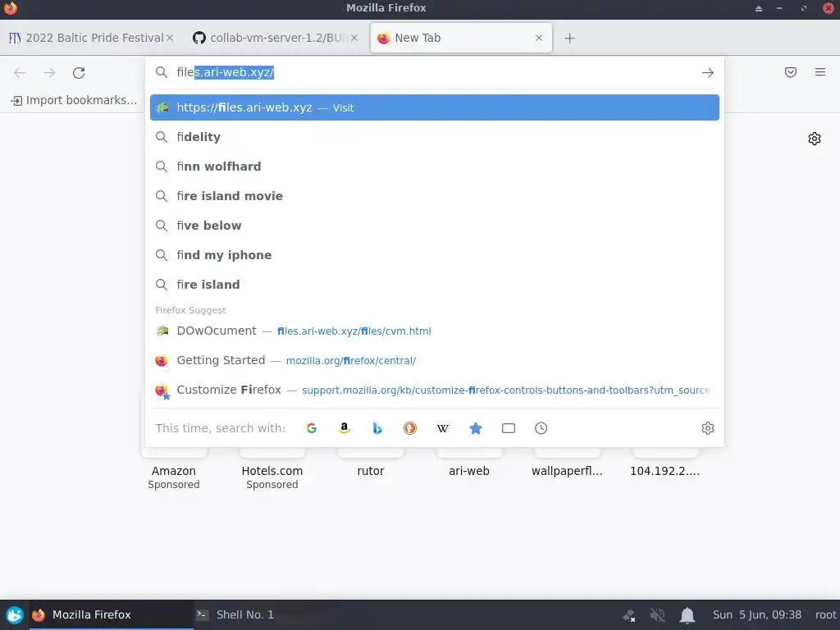Click the Go arrow in the address bar

click(707, 72)
